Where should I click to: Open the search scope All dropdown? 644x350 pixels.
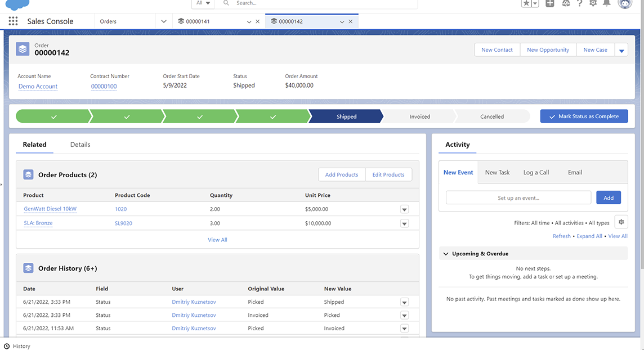203,3
